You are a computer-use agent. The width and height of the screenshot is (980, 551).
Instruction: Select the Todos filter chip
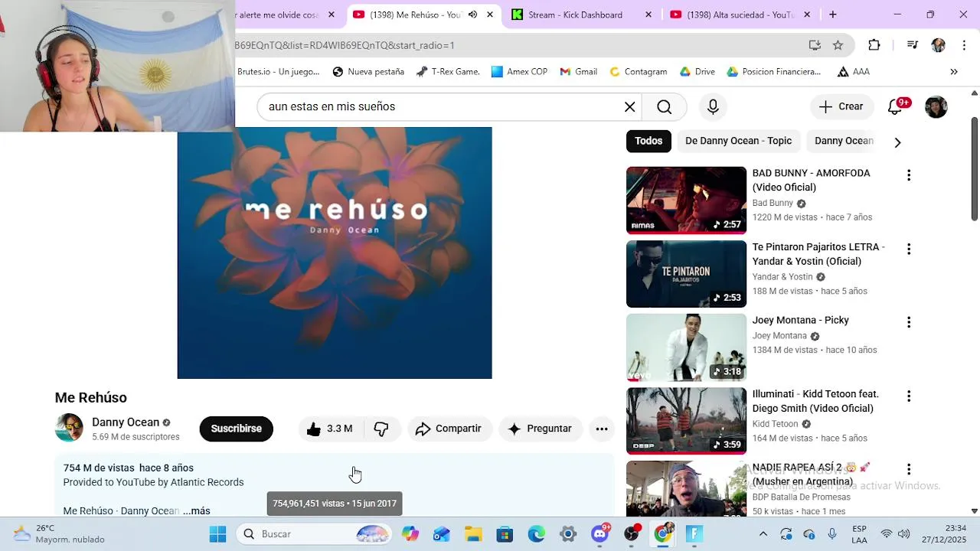pos(648,141)
